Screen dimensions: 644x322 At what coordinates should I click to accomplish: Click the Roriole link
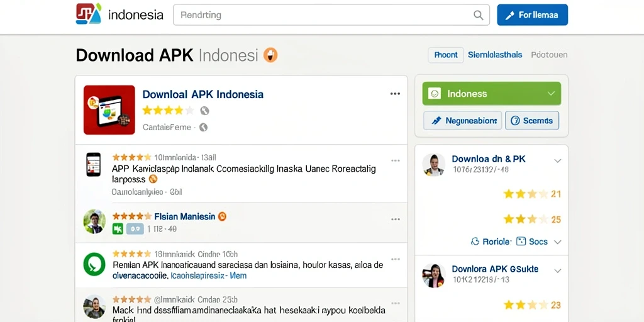click(x=491, y=241)
